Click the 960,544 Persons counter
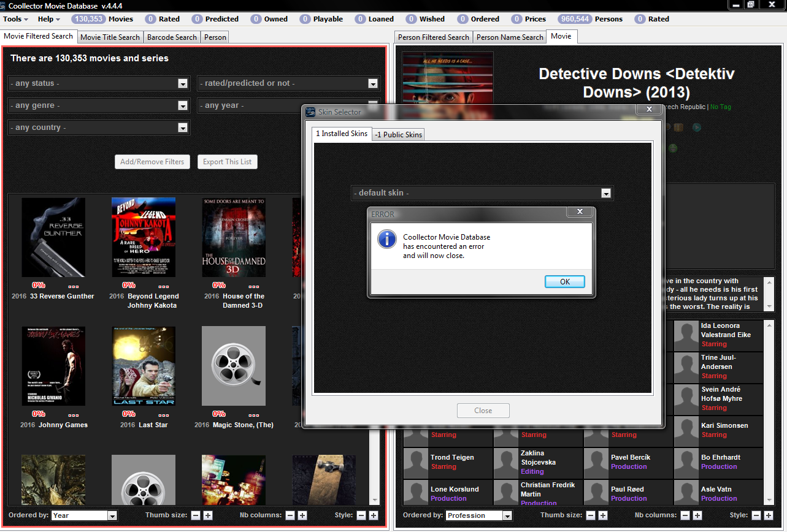Screen dimensions: 787x532 590,19
